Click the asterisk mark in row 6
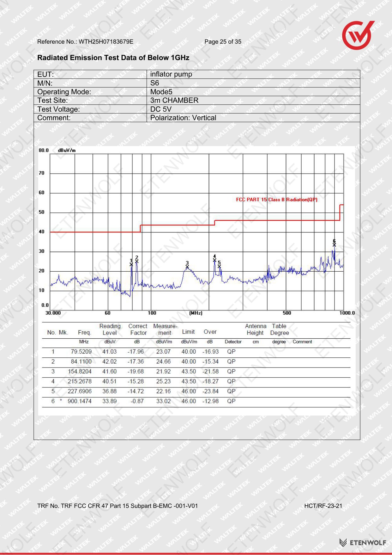Viewport: 392px width, 555px height. pos(61,401)
